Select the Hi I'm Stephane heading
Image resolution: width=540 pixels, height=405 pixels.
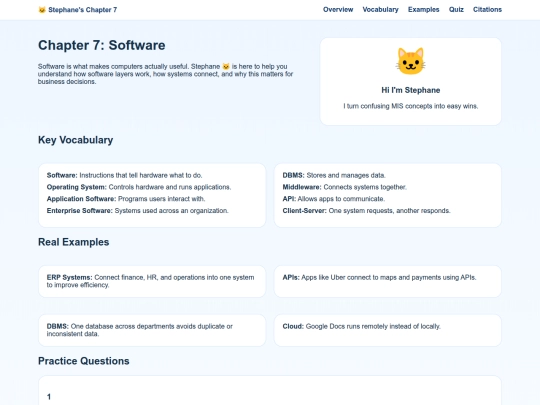[411, 90]
